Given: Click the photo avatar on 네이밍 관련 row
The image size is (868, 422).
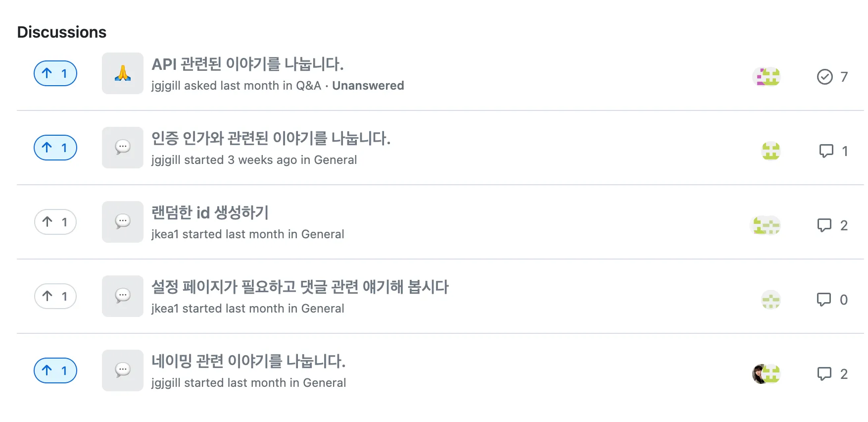Looking at the screenshot, I should [x=759, y=374].
